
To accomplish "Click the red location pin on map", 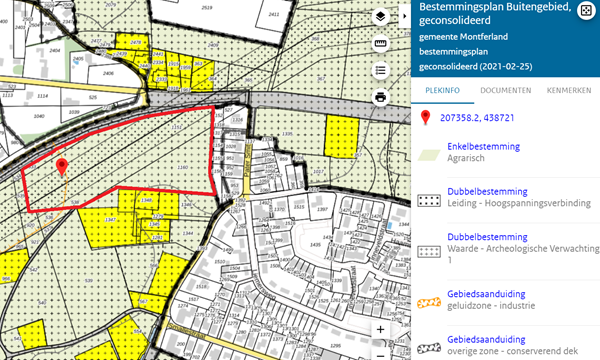I will [62, 167].
